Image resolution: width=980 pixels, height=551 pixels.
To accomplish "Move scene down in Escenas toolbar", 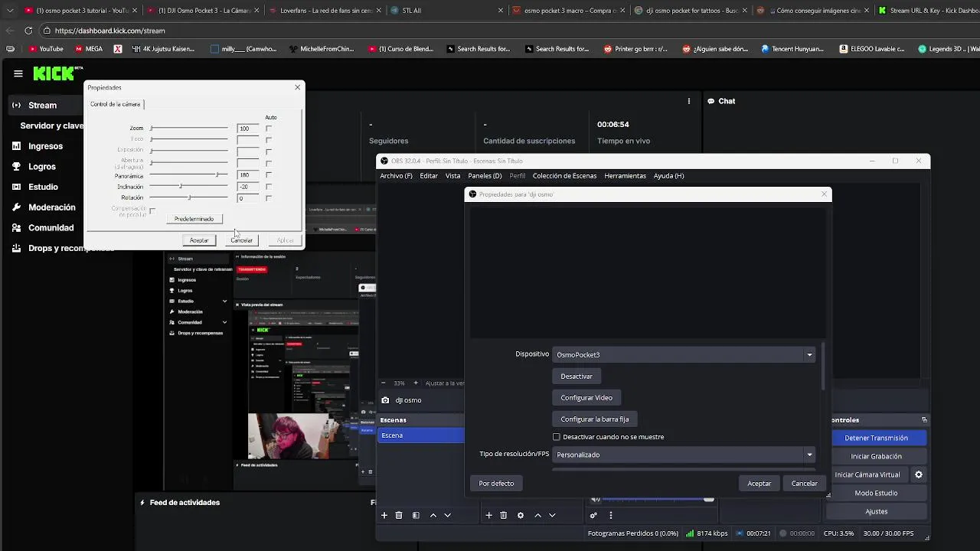I will (448, 515).
